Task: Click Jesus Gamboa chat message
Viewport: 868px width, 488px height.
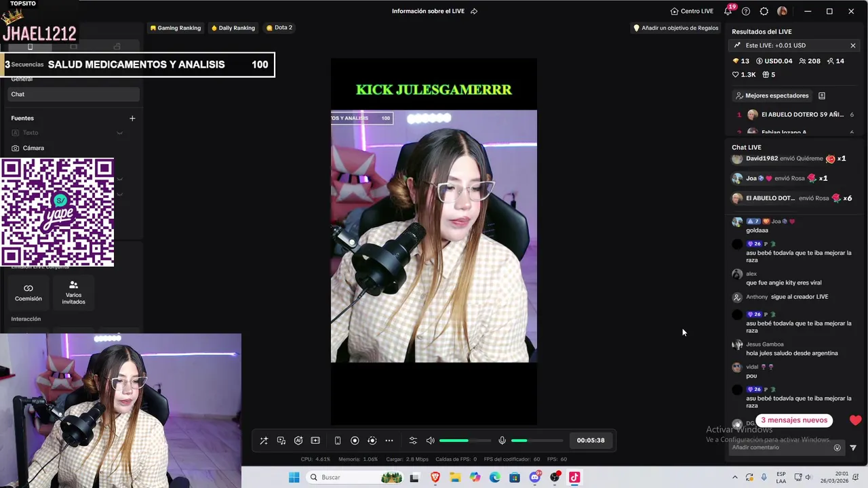Action: [785, 348]
